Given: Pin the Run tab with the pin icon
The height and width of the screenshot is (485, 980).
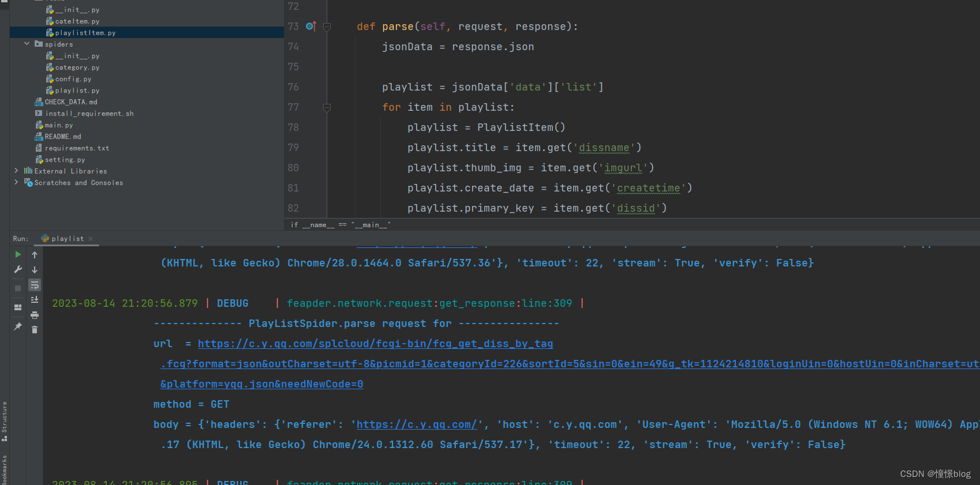Looking at the screenshot, I should [x=18, y=326].
